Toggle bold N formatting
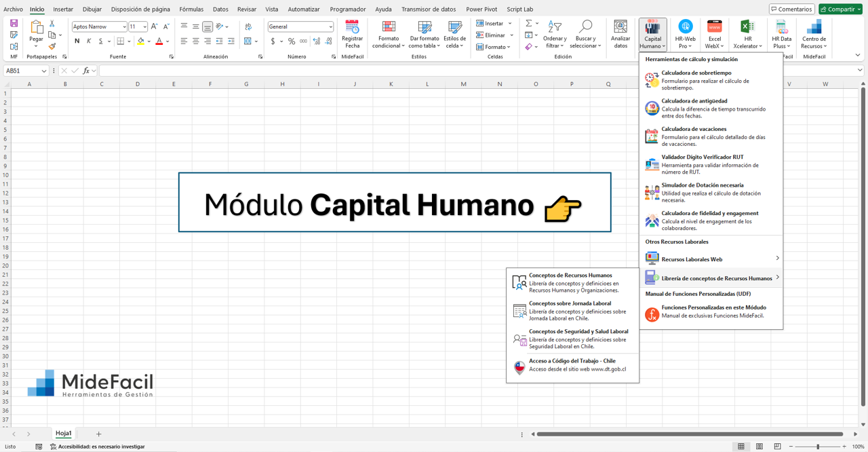Viewport: 868px width, 452px height. click(x=77, y=41)
